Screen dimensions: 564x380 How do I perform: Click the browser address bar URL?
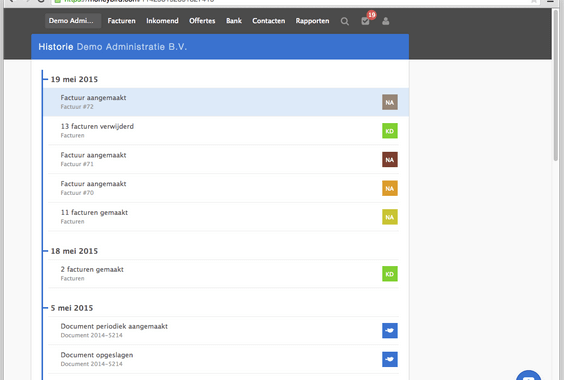click(x=138, y=1)
